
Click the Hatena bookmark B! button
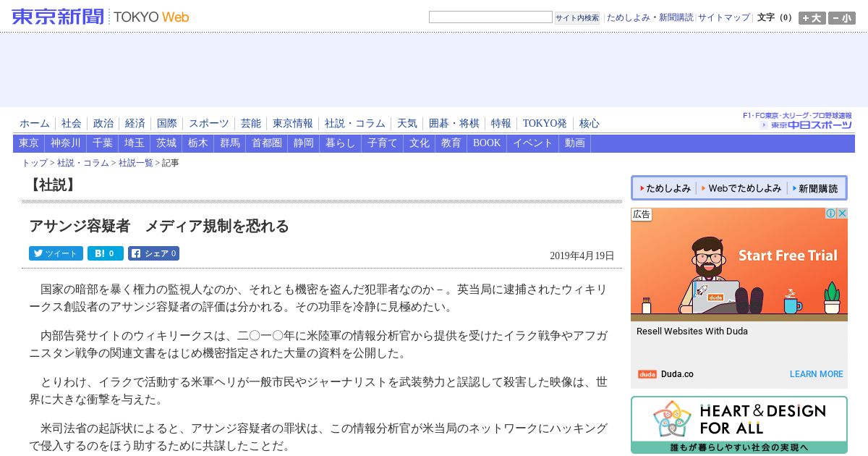[x=106, y=253]
